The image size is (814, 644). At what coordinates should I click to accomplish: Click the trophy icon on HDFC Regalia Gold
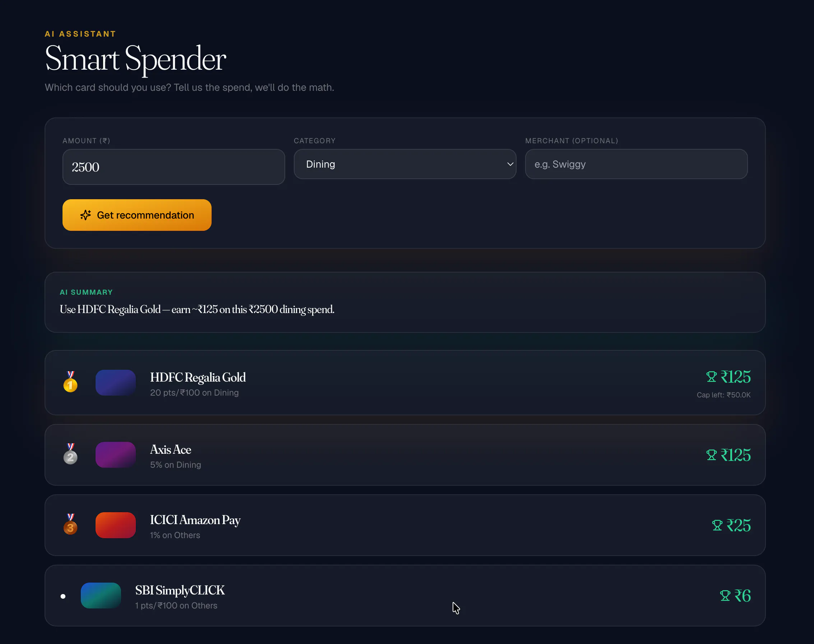pyautogui.click(x=711, y=377)
